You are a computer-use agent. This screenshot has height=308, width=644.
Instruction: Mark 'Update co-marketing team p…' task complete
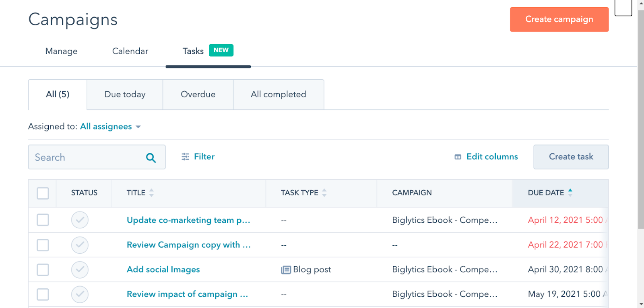pyautogui.click(x=80, y=220)
